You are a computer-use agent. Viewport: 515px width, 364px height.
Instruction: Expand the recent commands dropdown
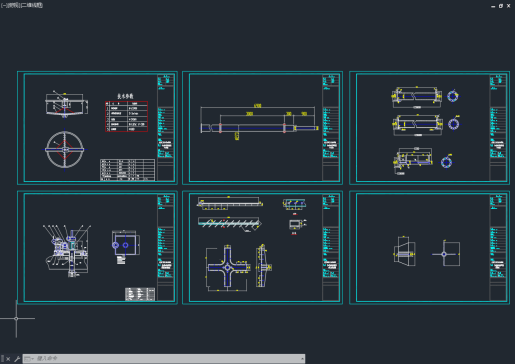click(x=29, y=359)
